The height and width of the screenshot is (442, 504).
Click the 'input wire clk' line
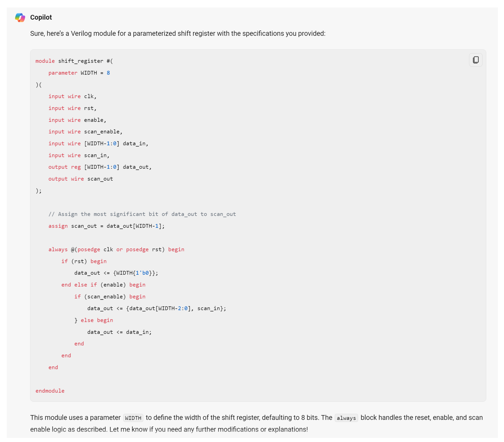pos(72,96)
